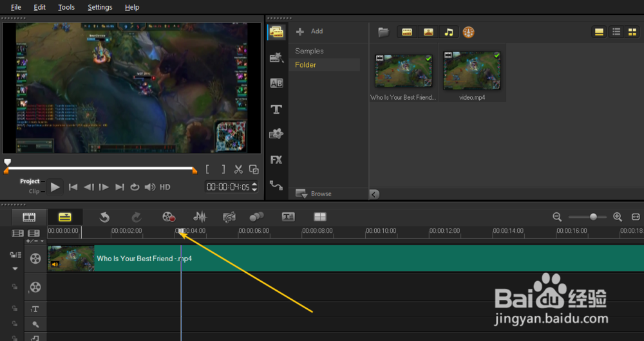Toggle repeat playback
This screenshot has height=341, width=644.
[135, 187]
